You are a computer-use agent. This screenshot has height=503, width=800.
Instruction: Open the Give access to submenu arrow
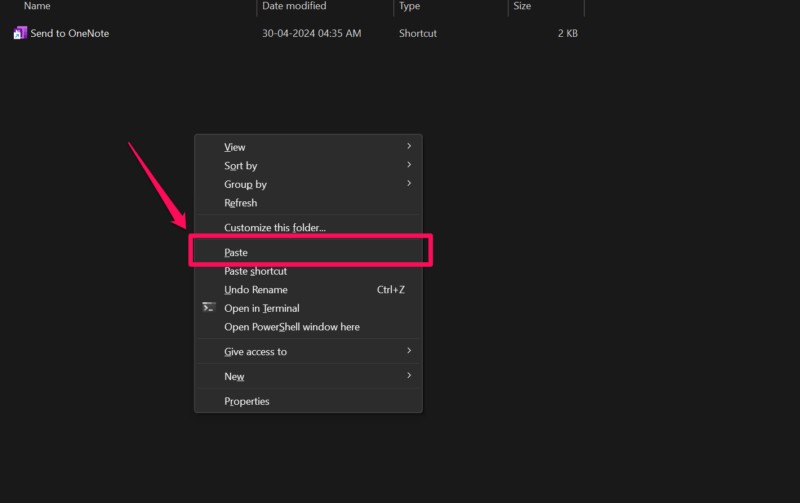[409, 351]
